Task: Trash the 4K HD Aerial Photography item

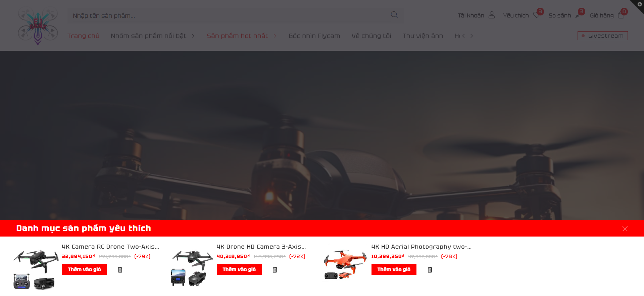Action: click(430, 269)
